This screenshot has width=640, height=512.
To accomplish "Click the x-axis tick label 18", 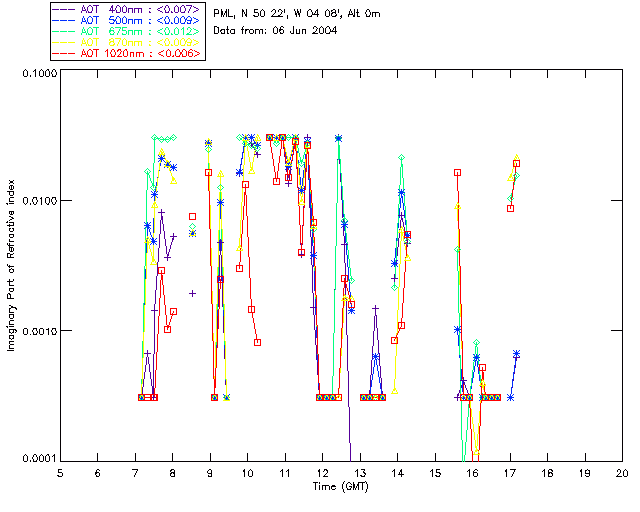I will click(547, 473).
